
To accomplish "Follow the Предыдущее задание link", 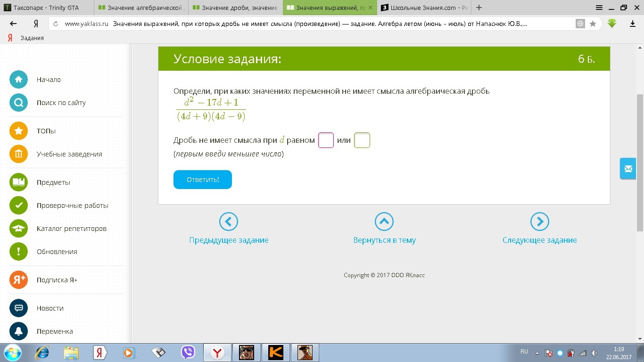I will 229,240.
